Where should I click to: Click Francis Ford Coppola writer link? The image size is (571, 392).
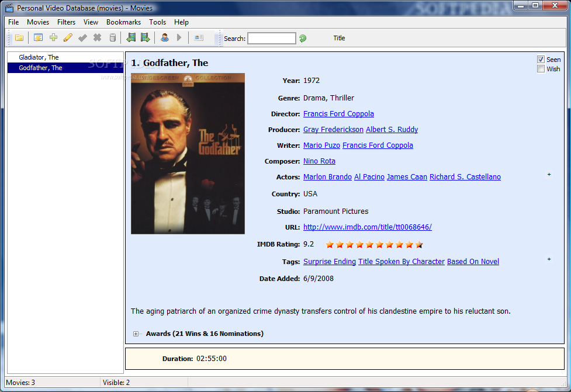(378, 145)
